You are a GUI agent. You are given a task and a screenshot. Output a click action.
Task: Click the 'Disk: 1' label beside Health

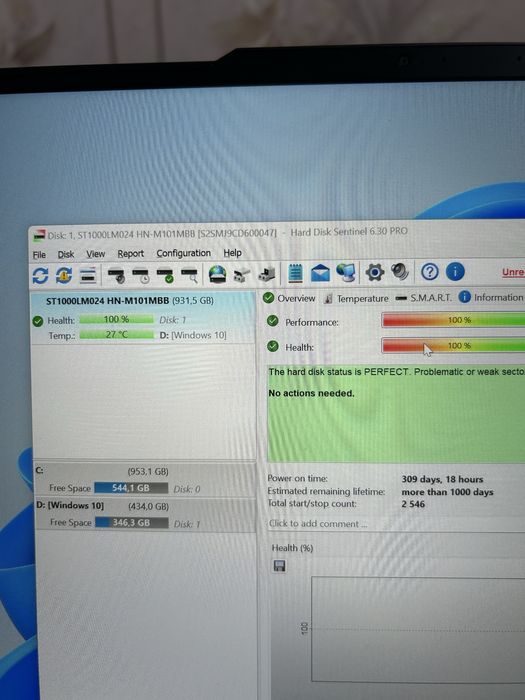[173, 320]
